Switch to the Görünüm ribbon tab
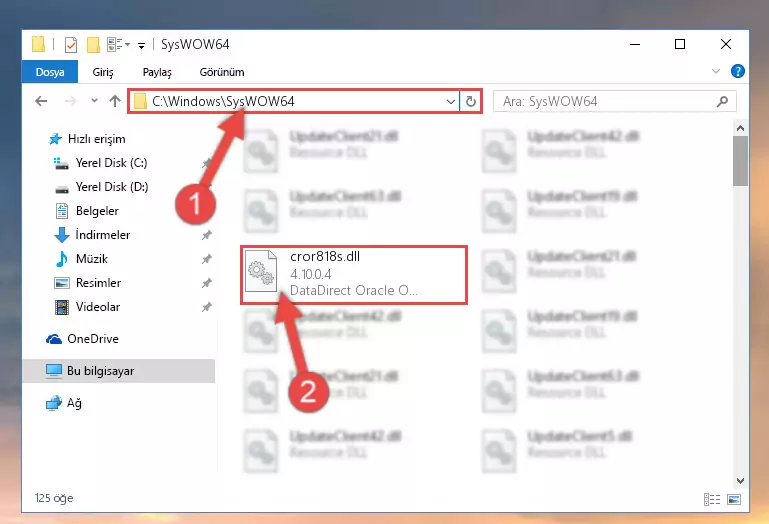This screenshot has height=524, width=769. (x=222, y=72)
